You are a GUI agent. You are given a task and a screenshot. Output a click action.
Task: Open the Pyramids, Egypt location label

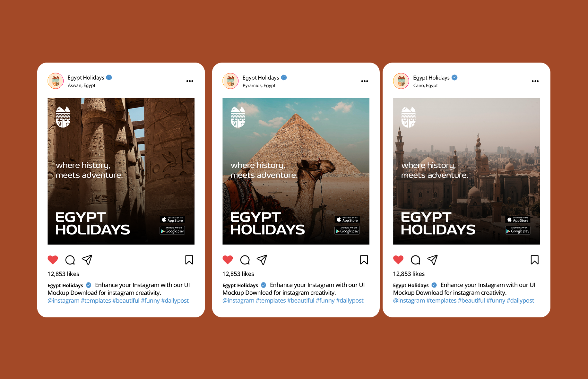tap(259, 86)
